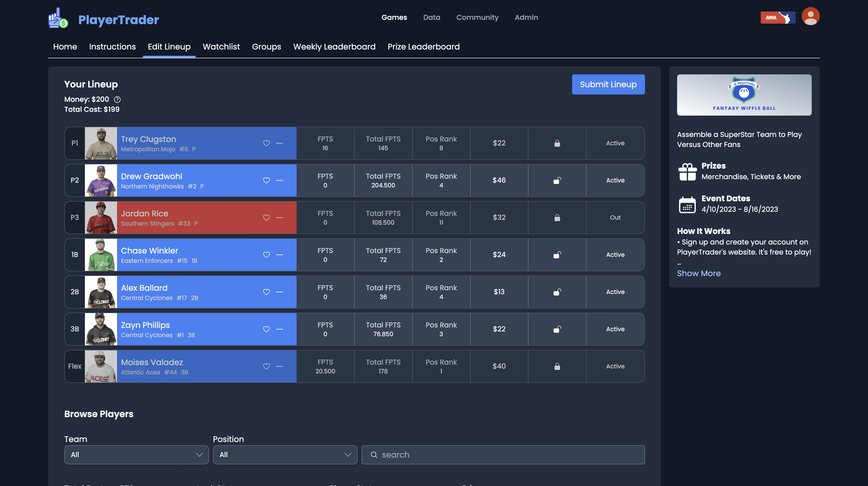Click Chase Winkler player photo
The height and width of the screenshot is (486, 868).
coord(101,255)
